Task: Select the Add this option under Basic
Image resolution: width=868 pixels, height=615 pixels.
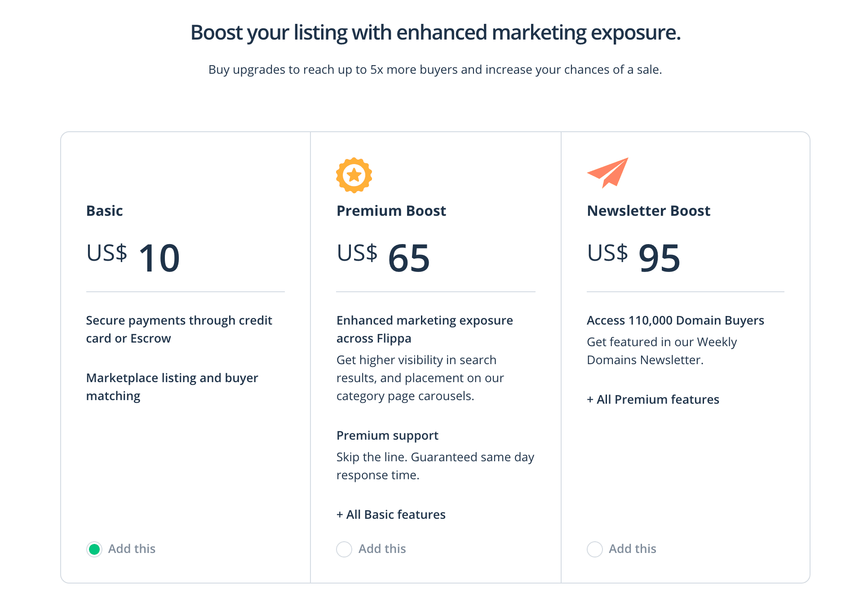Action: (x=94, y=549)
